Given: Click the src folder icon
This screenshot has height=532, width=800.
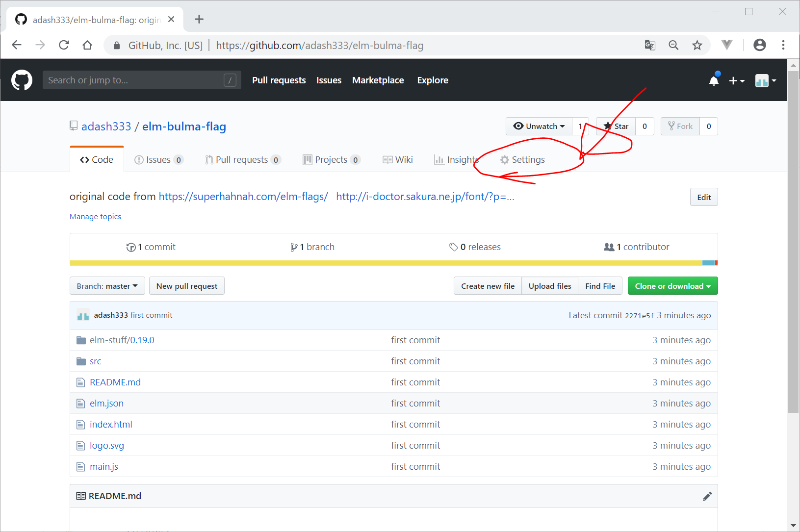Looking at the screenshot, I should 81,361.
